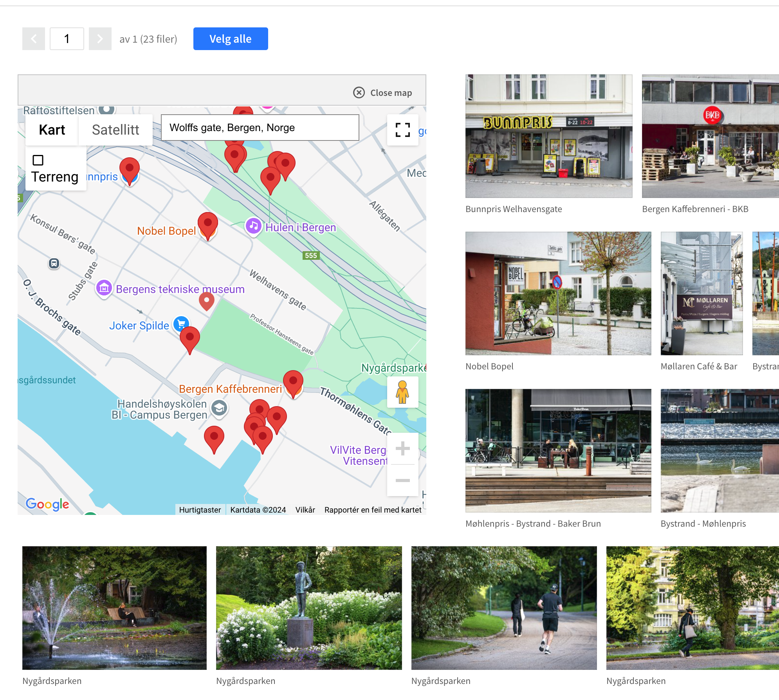Click the Joker Spilde map label

(x=139, y=326)
